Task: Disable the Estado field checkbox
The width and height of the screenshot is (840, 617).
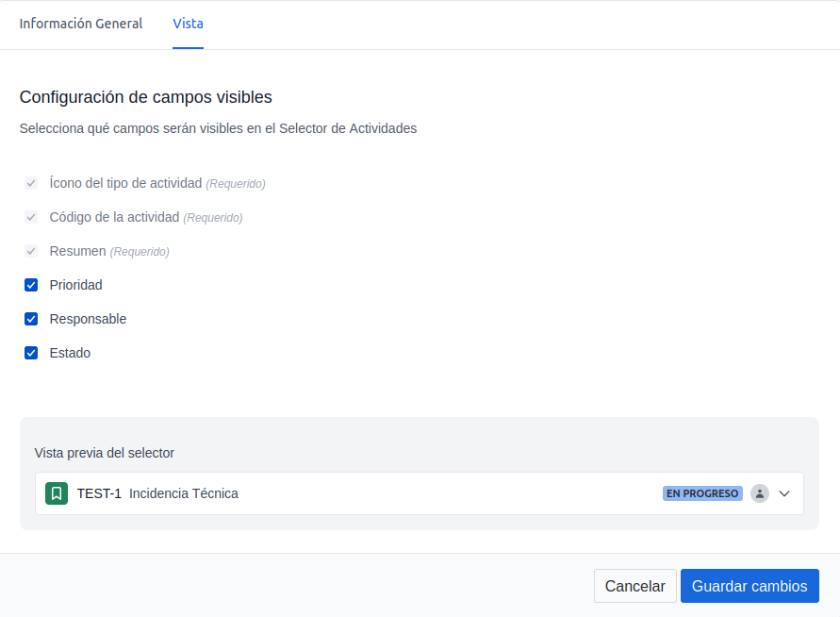Action: pyautogui.click(x=31, y=353)
